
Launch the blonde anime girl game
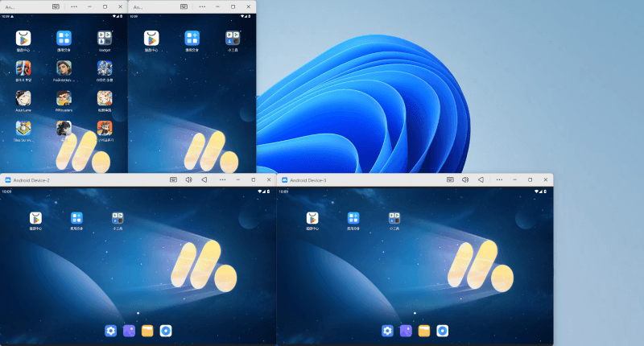click(105, 98)
